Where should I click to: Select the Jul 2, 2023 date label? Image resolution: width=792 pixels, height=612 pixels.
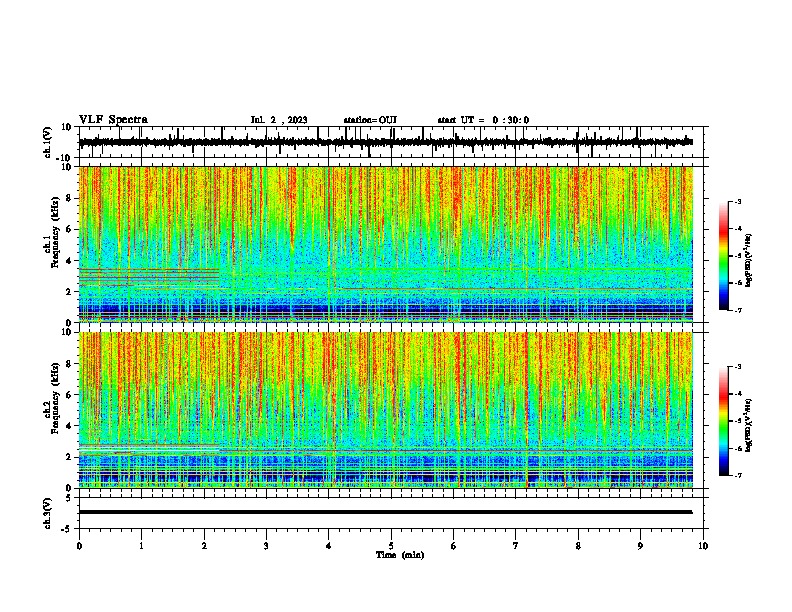click(x=279, y=120)
